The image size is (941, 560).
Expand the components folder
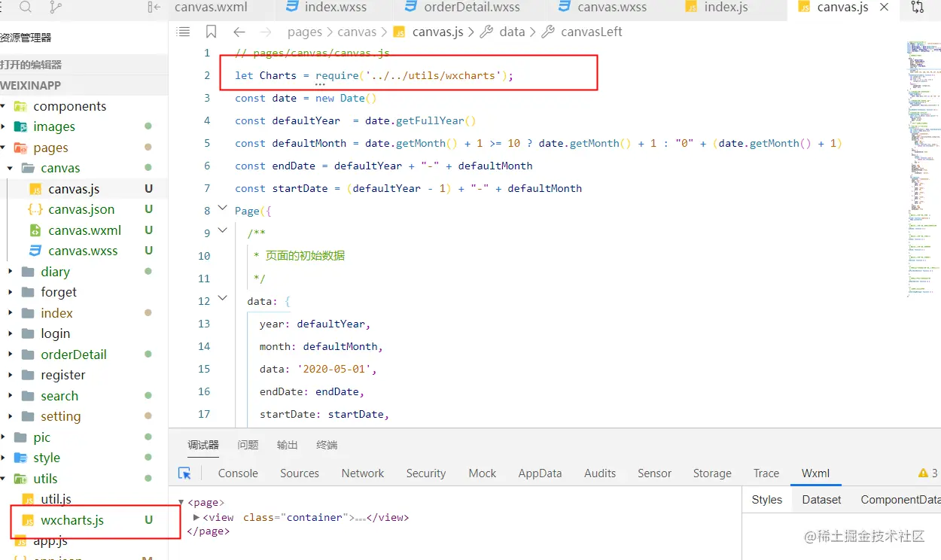point(4,106)
